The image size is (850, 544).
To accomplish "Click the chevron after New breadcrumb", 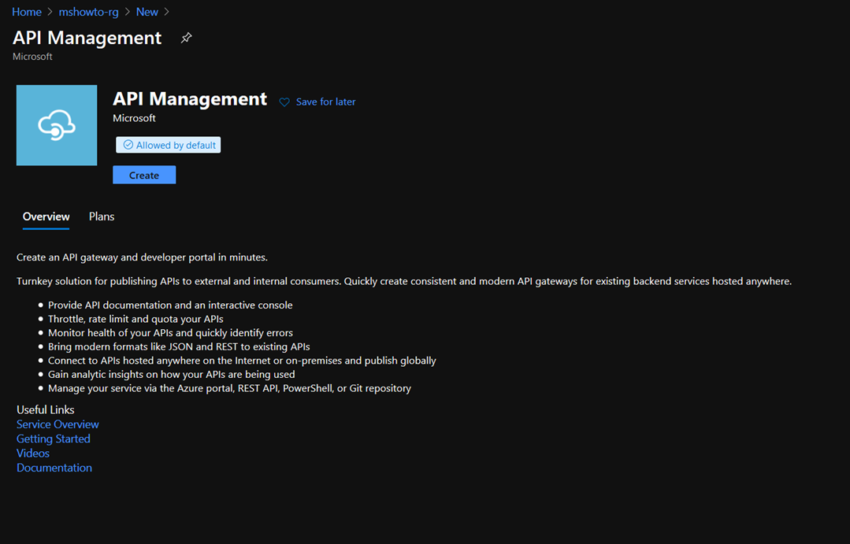I will click(x=166, y=12).
